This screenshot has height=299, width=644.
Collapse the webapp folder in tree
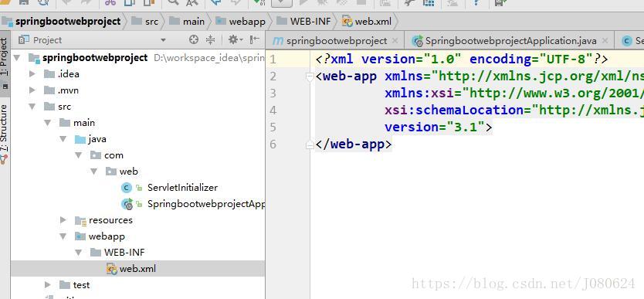coord(63,236)
